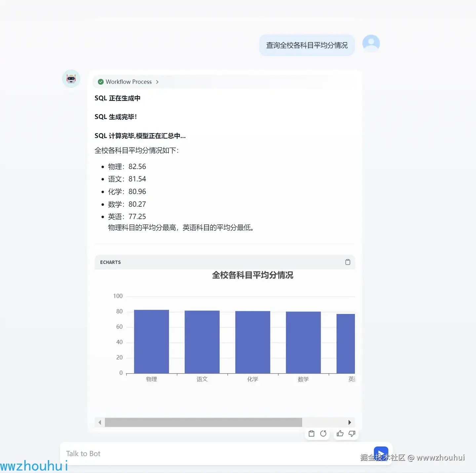Copy the ECharts chart to clipboard
Screen dimensions: 476x473
click(347, 262)
